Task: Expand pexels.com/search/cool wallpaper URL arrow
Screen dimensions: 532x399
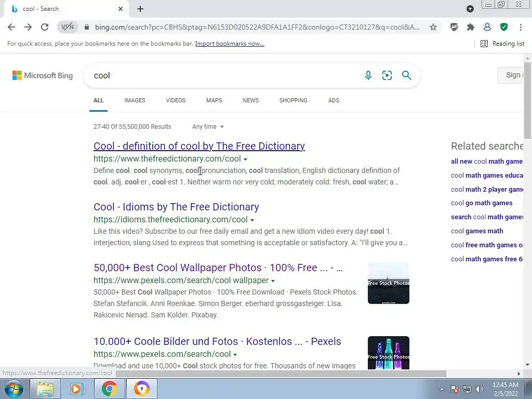Action: click(273, 281)
